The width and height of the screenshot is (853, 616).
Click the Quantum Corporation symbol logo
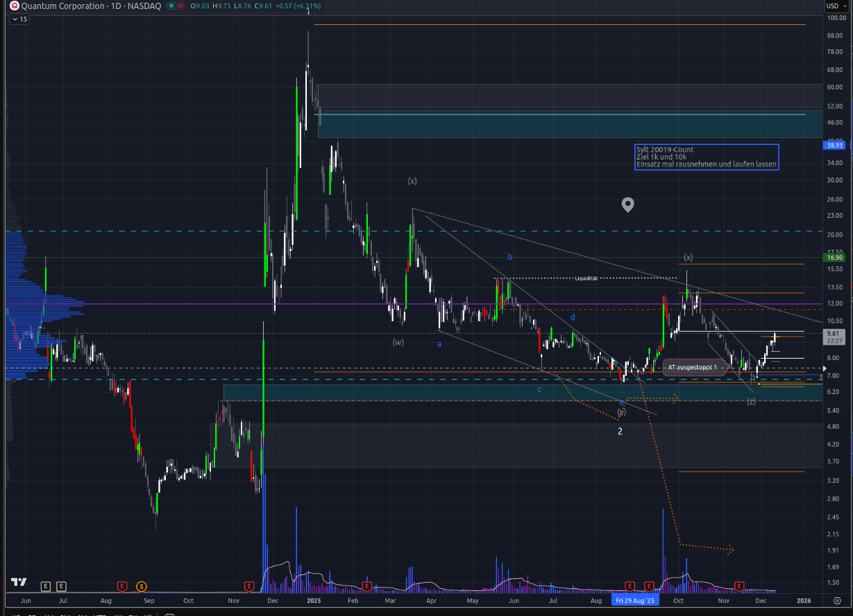pos(14,6)
